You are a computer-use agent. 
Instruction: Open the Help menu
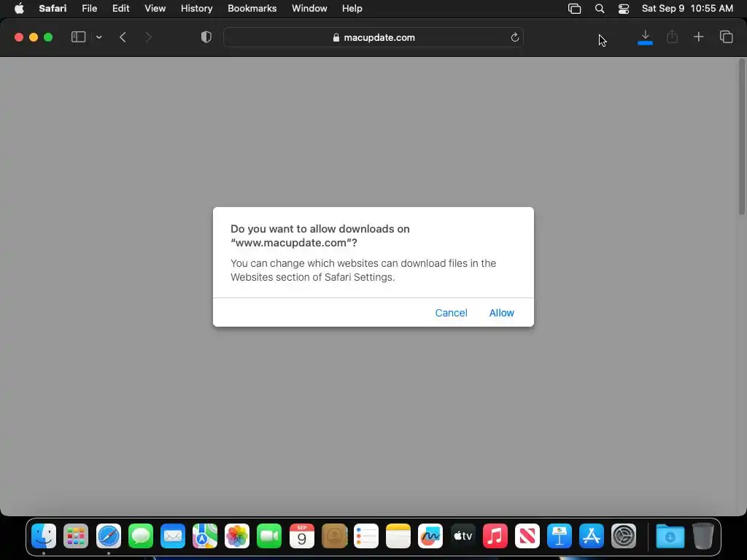point(352,9)
